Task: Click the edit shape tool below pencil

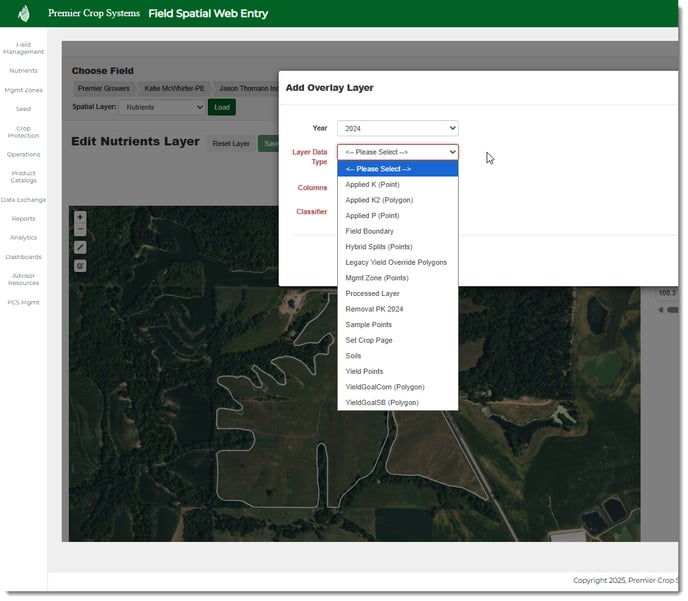Action: click(x=80, y=266)
